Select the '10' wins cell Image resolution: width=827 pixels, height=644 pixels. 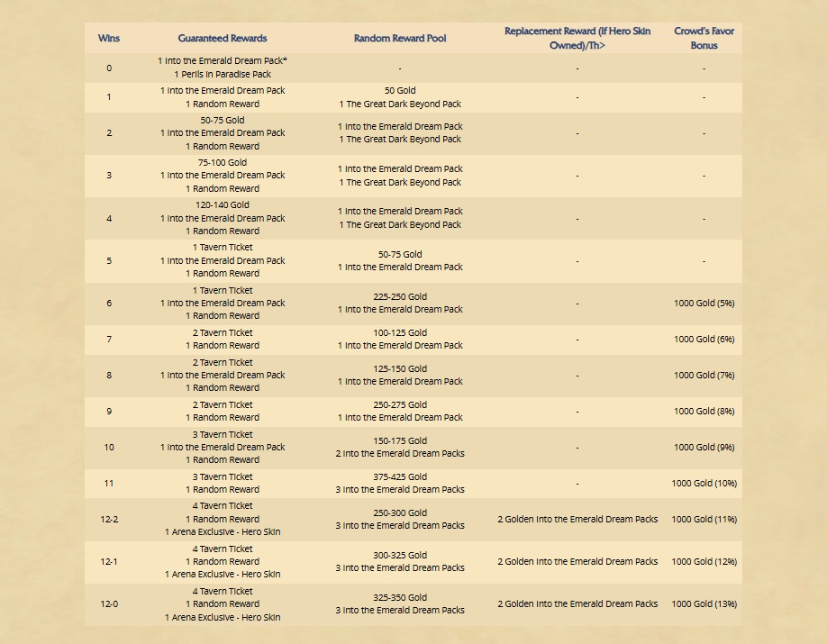[x=109, y=447]
